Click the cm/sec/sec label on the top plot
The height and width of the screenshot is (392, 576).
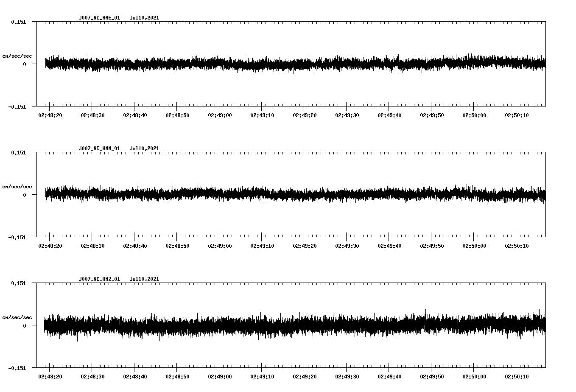(17, 56)
